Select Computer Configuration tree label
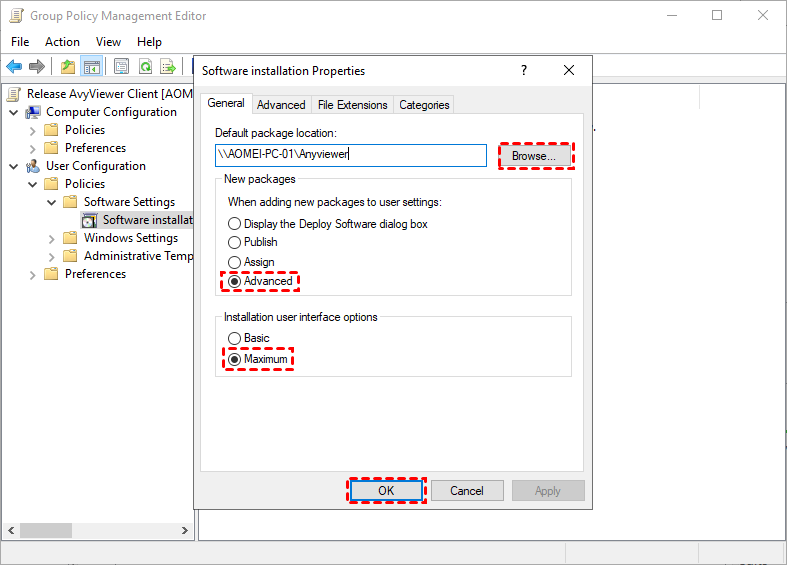The width and height of the screenshot is (787, 565). [111, 112]
